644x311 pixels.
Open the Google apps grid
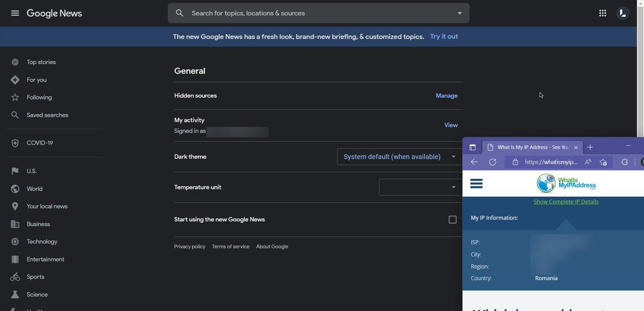(x=603, y=13)
